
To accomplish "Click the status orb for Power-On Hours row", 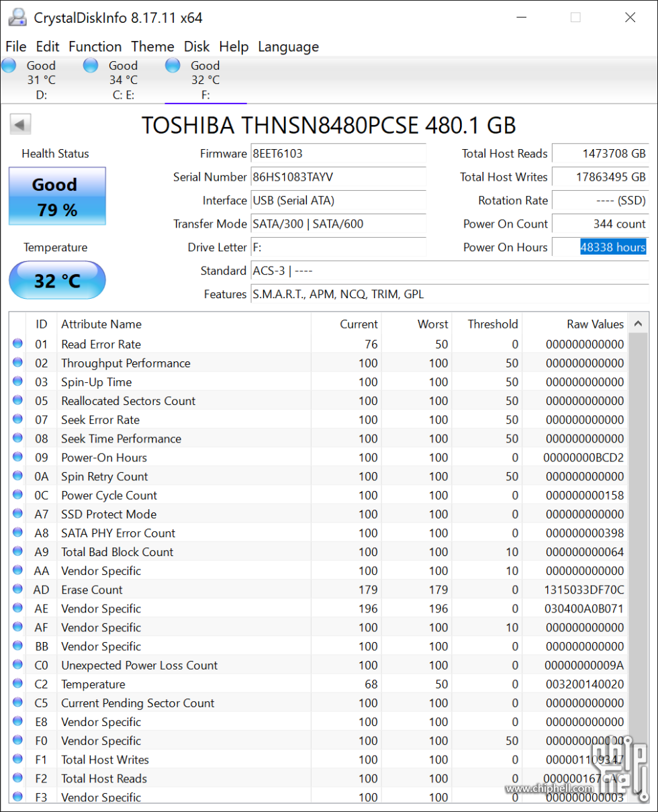I will tap(17, 457).
